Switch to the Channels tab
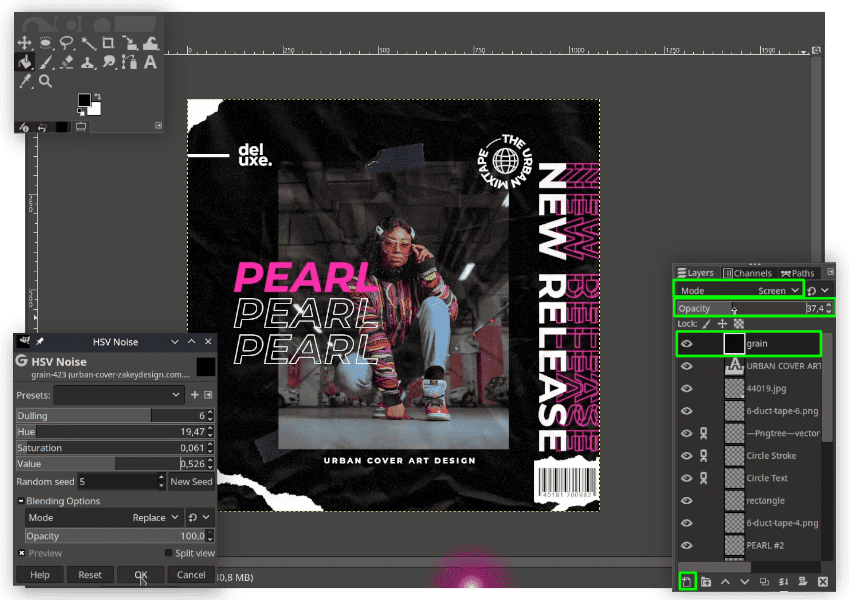The width and height of the screenshot is (850, 600). (x=748, y=273)
